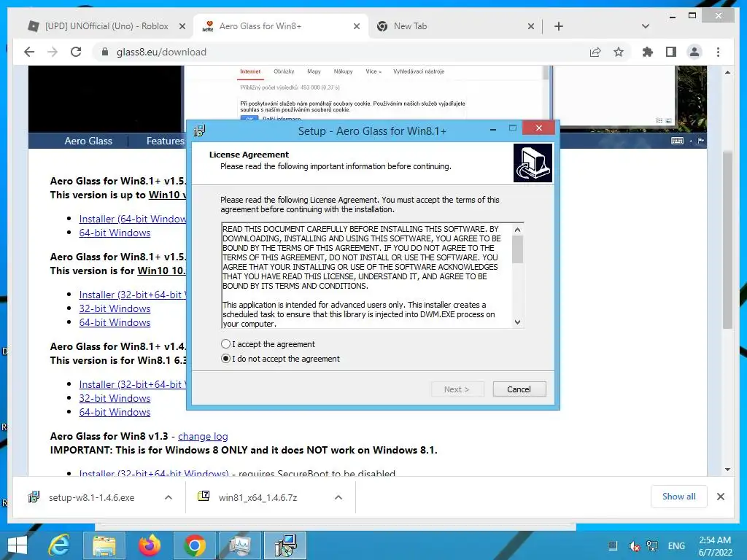This screenshot has height=560, width=747.
Task: Click the browser page vertical scrollbar thumb
Action: click(x=727, y=240)
